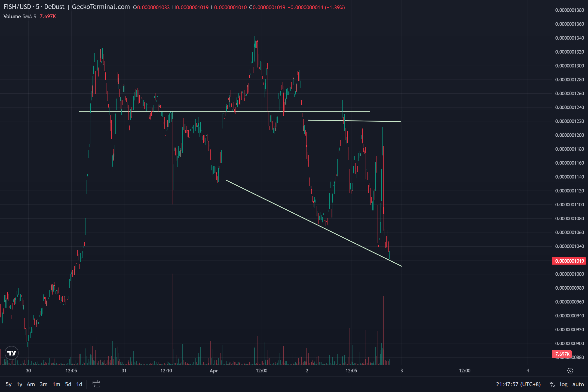Choose the 1m range button
Image resolution: width=588 pixels, height=392 pixels.
[56, 384]
